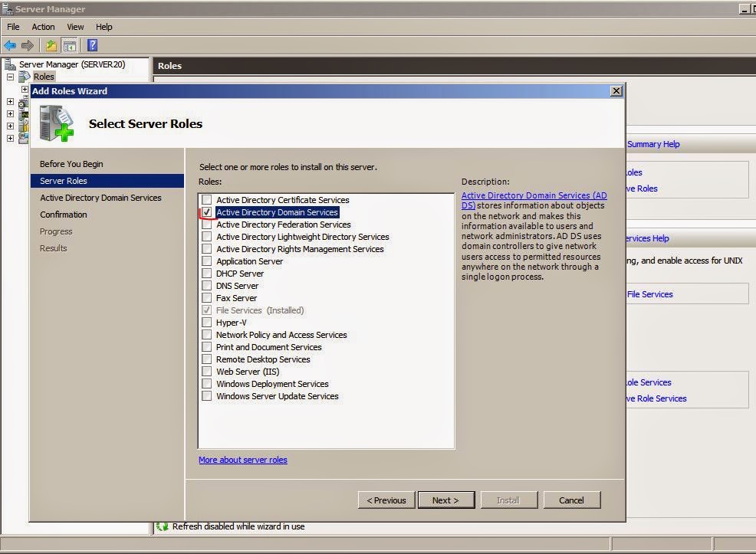Check Print and Document Services

tap(206, 347)
